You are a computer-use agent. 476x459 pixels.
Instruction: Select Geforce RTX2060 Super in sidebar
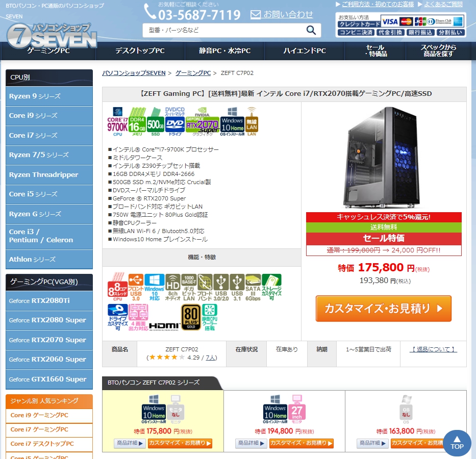(x=49, y=359)
